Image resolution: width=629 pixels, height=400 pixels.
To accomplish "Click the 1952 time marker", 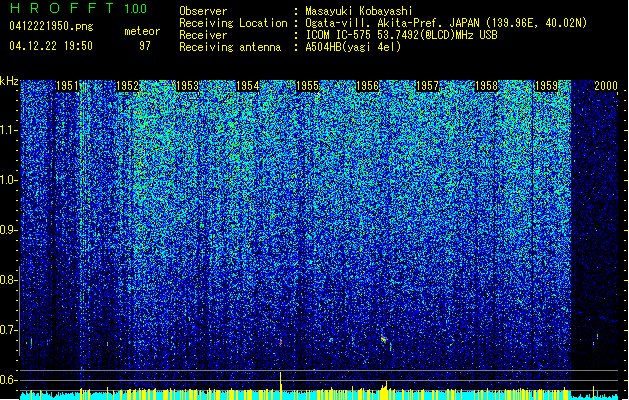I will pos(127,86).
